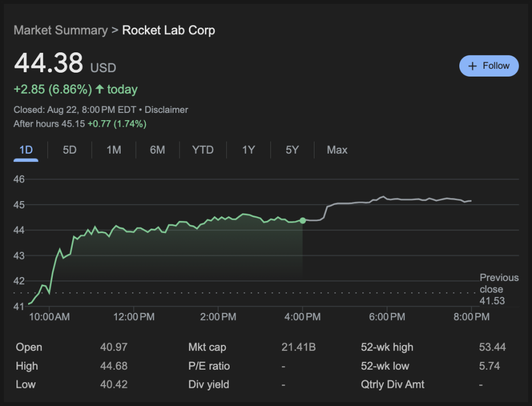532x406 pixels.
Task: Click the Low value 40.42
Action: (x=113, y=385)
